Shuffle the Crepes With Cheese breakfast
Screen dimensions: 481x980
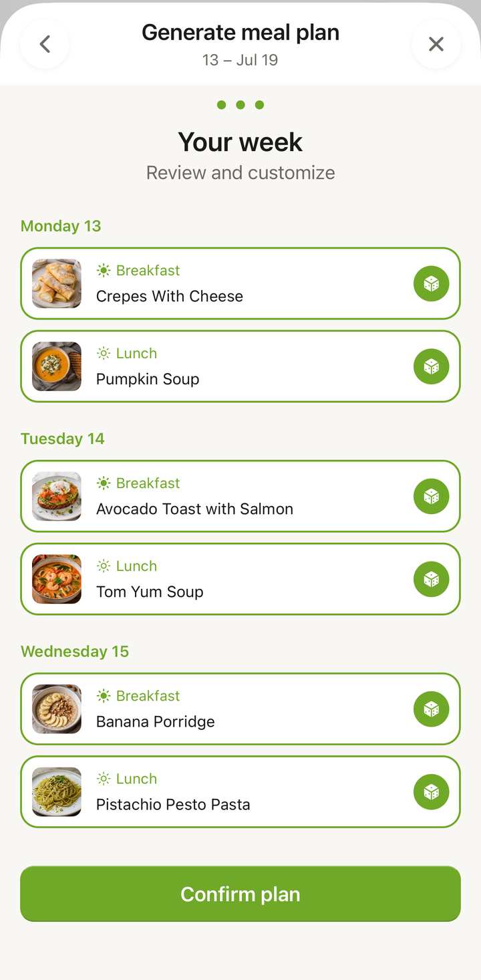431,283
